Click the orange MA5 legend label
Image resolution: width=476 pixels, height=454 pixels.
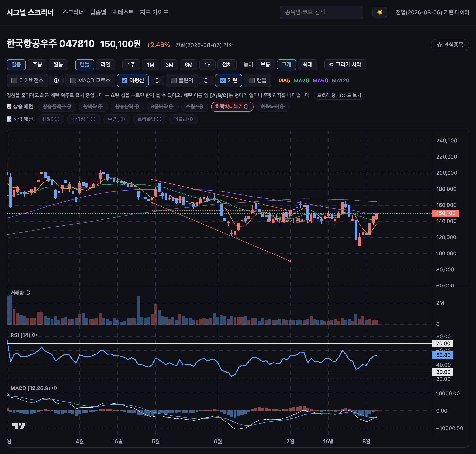tap(284, 81)
